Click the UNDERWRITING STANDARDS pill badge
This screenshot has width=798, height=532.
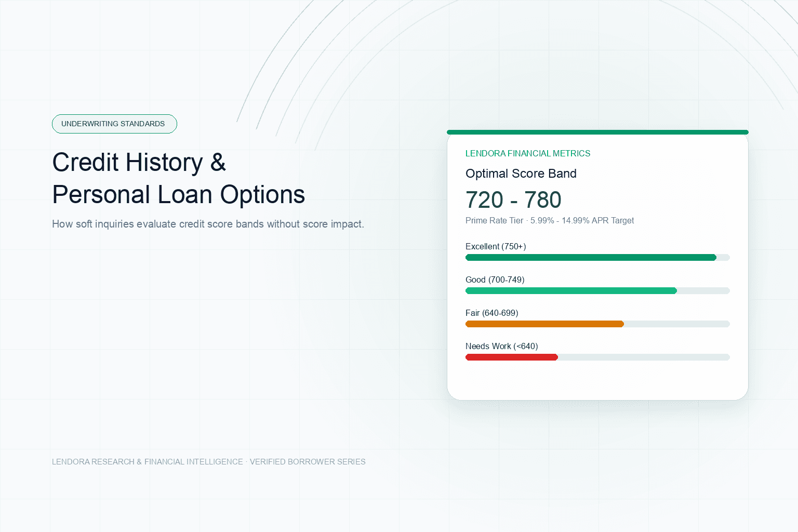point(114,124)
